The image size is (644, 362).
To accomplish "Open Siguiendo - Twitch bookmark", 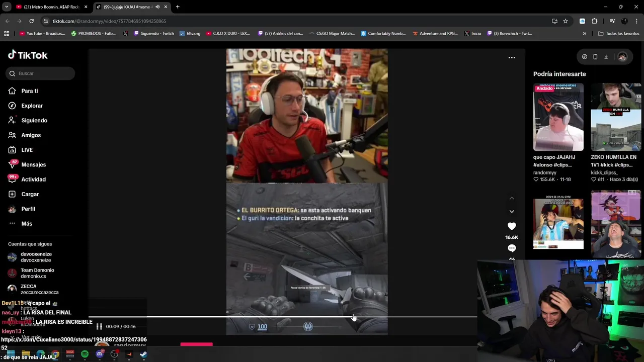I will (x=154, y=34).
